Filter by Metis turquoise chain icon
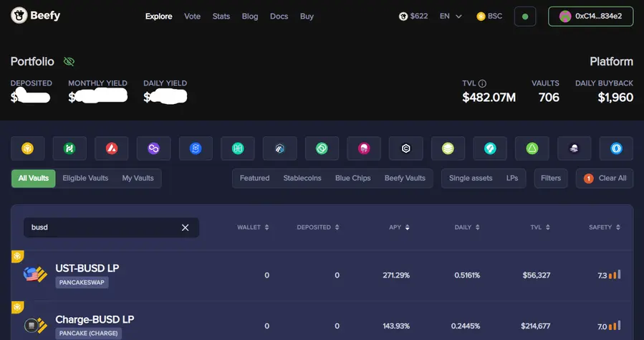Viewport: 644px width, 340px height. [490, 148]
